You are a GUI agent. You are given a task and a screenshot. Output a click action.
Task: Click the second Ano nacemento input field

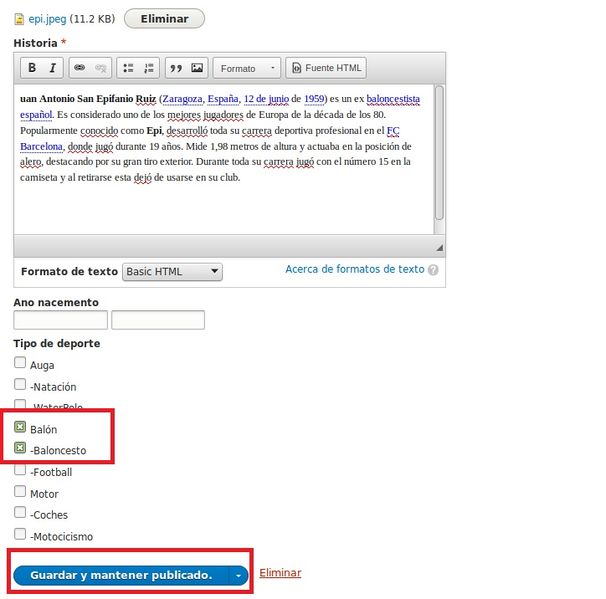click(158, 320)
